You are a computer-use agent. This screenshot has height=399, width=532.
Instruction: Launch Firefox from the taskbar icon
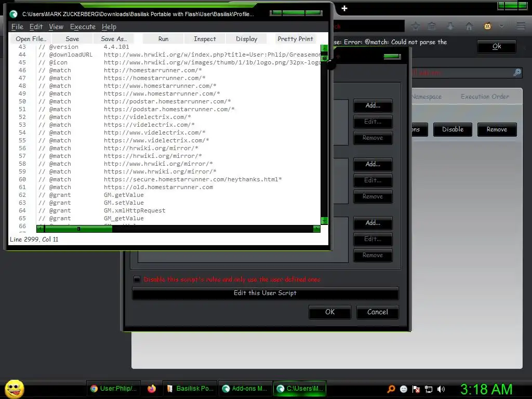(152, 389)
